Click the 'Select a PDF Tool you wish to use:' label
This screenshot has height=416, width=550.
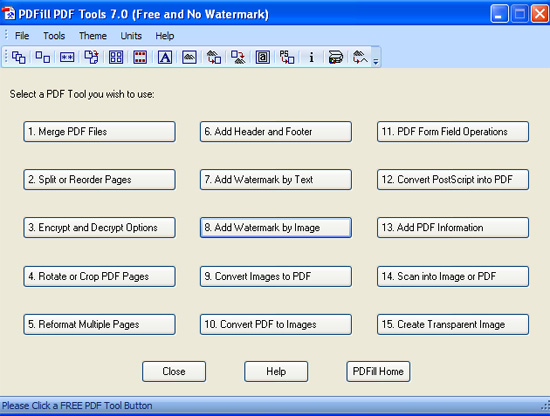[x=82, y=94]
